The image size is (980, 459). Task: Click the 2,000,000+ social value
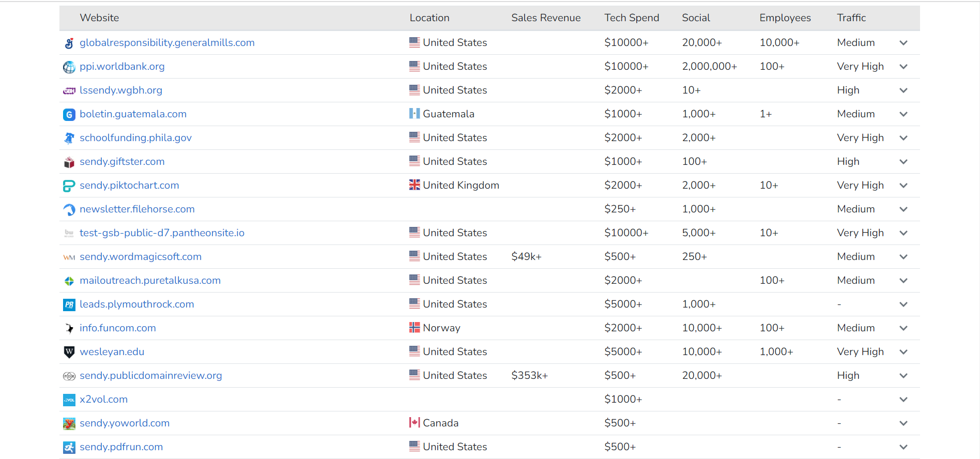(x=709, y=66)
